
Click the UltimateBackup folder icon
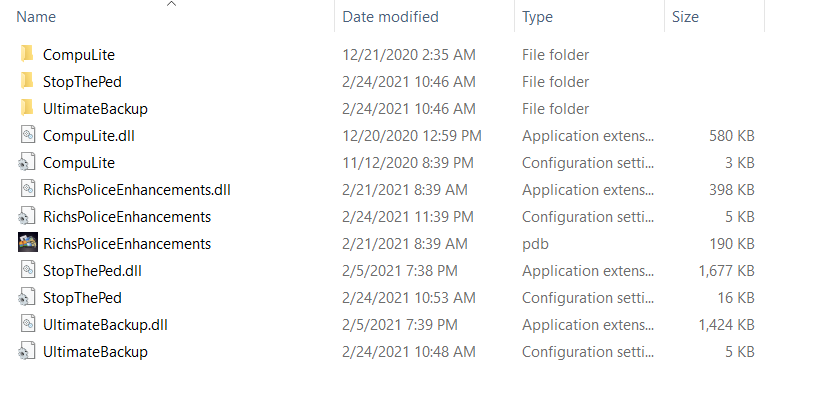(x=27, y=108)
